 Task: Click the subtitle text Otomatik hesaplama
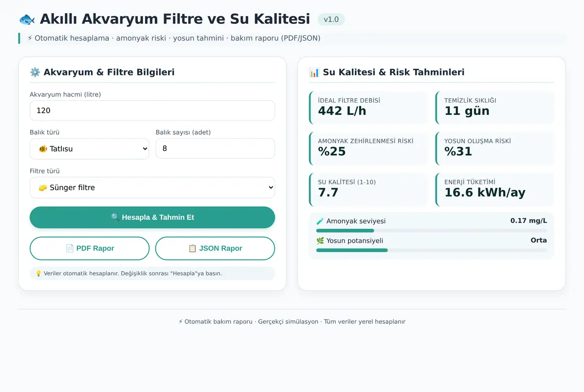pyautogui.click(x=72, y=38)
